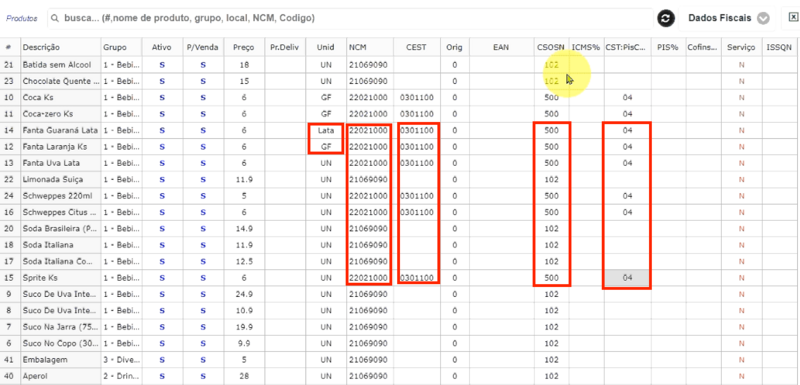Viewport: 800px width, 385px height.
Task: Click price 14.9 of Soda Brasileira
Action: coord(244,228)
